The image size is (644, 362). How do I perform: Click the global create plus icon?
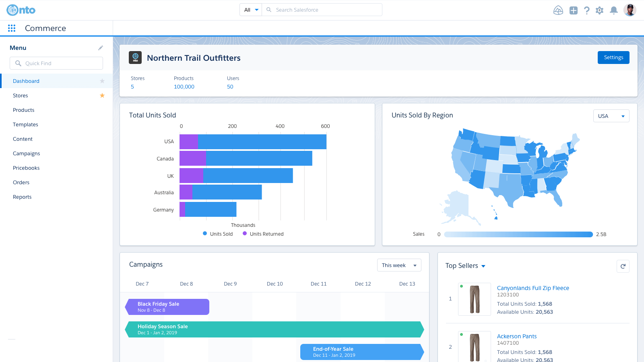click(573, 10)
